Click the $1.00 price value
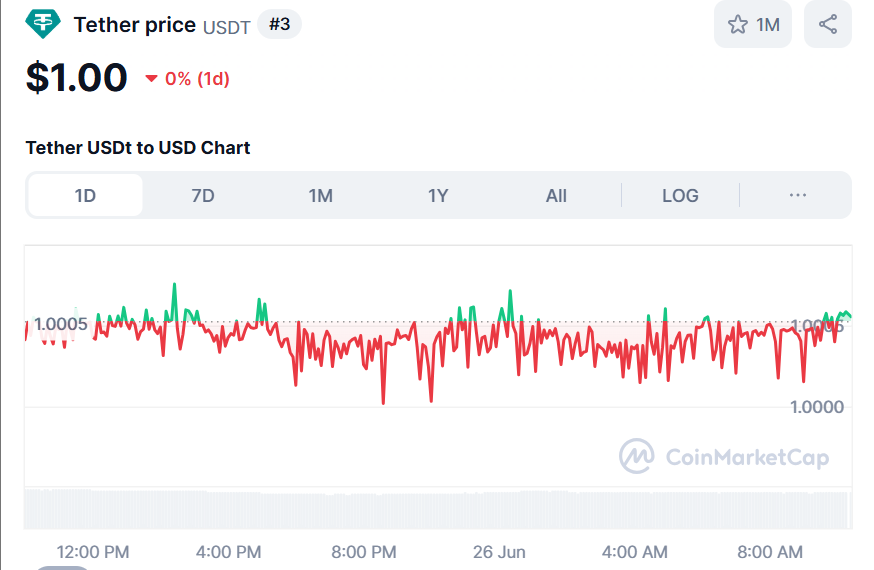The image size is (874, 570). point(76,77)
